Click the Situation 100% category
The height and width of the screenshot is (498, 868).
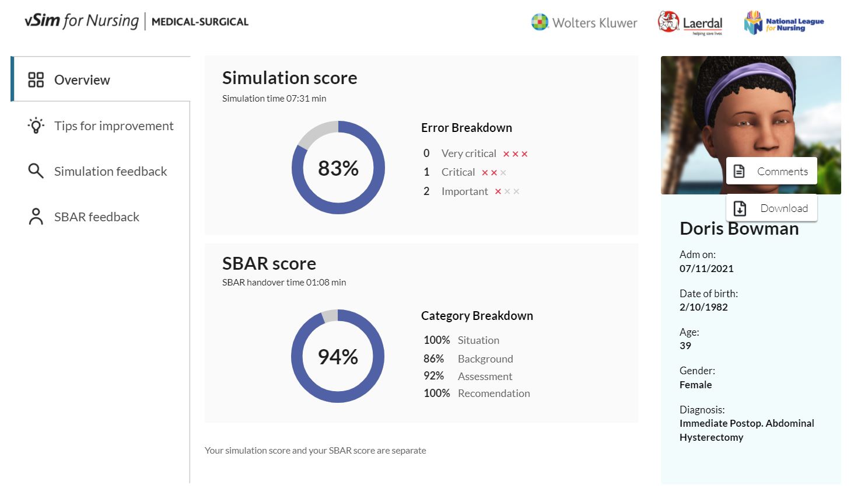[x=461, y=340]
